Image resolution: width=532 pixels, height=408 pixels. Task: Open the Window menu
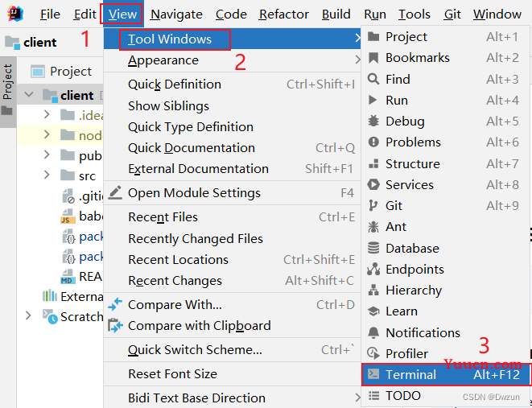[497, 14]
